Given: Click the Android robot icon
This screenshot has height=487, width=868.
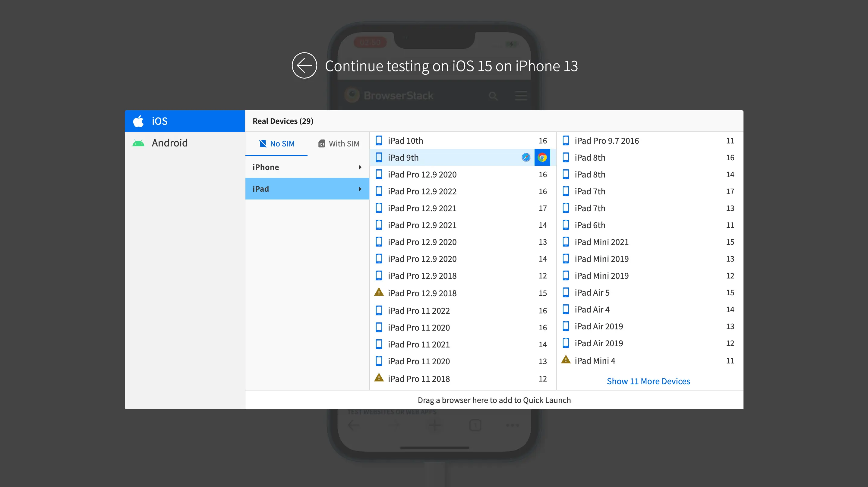Looking at the screenshot, I should pos(138,143).
